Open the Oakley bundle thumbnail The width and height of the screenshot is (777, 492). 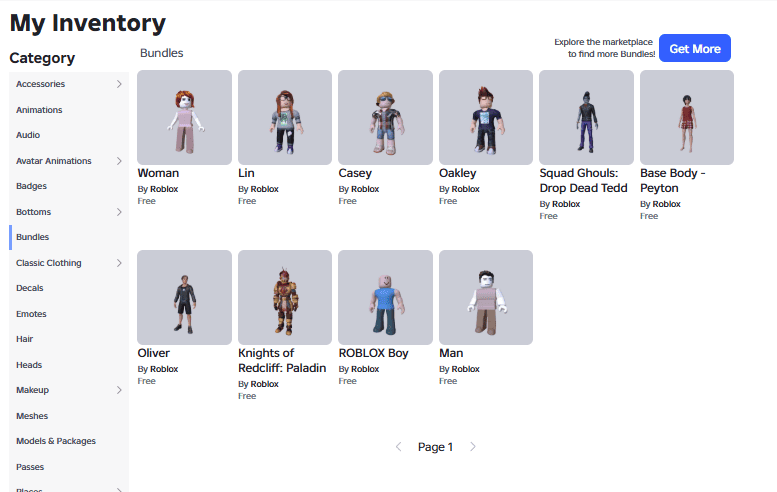click(x=486, y=117)
